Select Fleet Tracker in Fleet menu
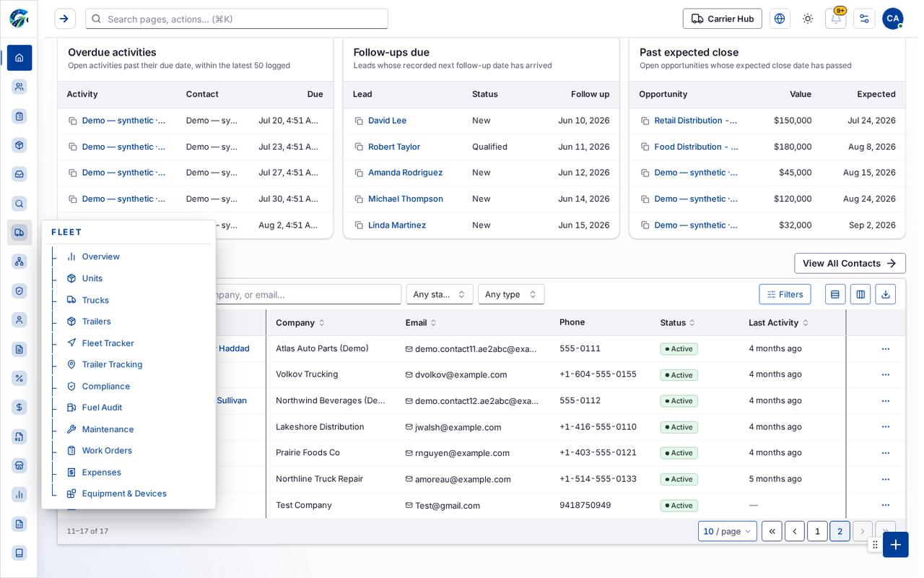Viewport: 924px width, 578px height. pyautogui.click(x=108, y=343)
